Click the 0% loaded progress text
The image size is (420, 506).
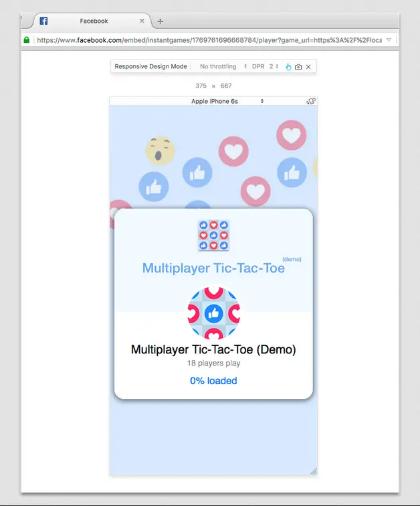pyautogui.click(x=213, y=381)
